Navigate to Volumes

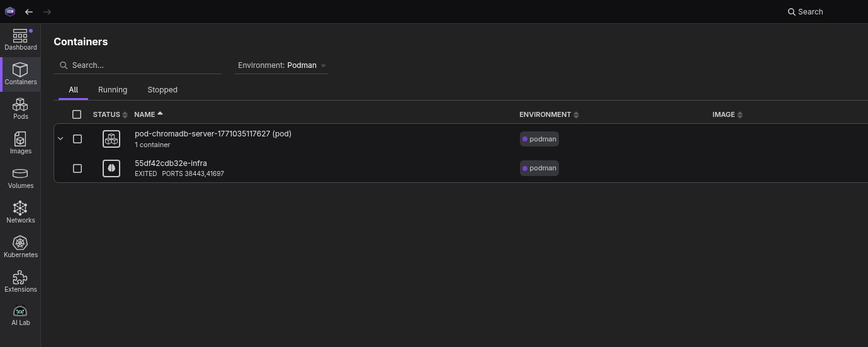(x=20, y=178)
